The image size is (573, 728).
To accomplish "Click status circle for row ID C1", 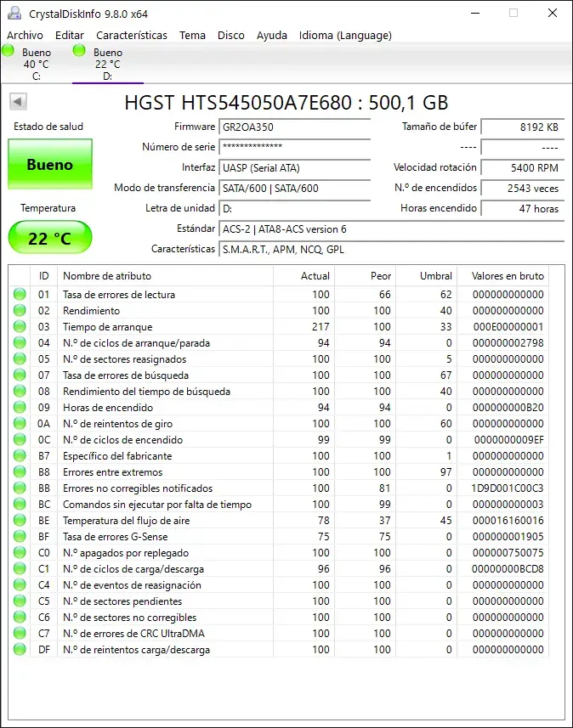I will pyautogui.click(x=20, y=568).
